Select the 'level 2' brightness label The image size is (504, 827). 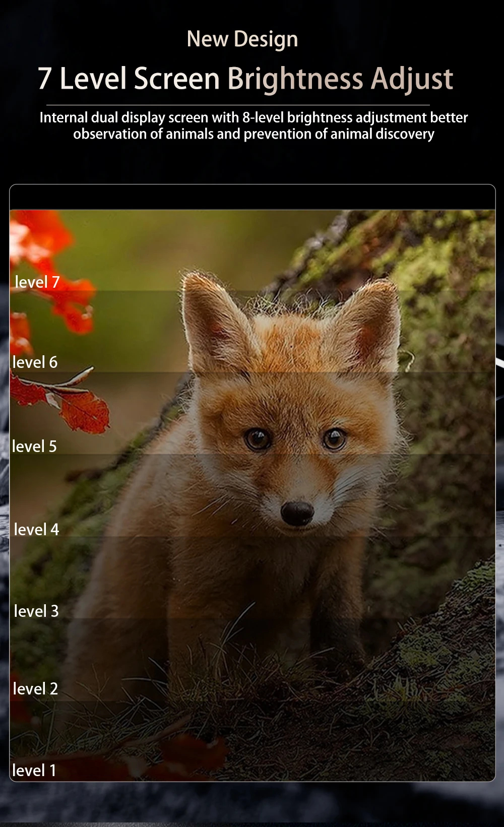(x=35, y=688)
